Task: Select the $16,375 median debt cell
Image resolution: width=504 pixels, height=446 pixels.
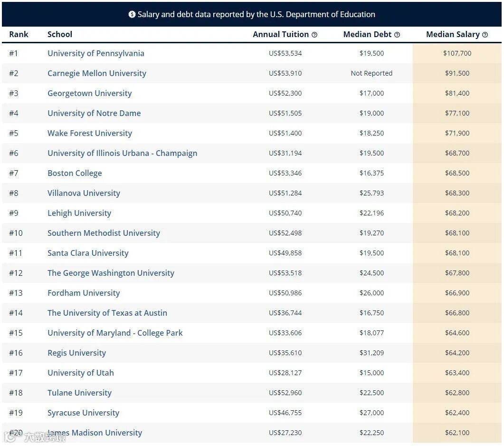Action: [x=371, y=173]
